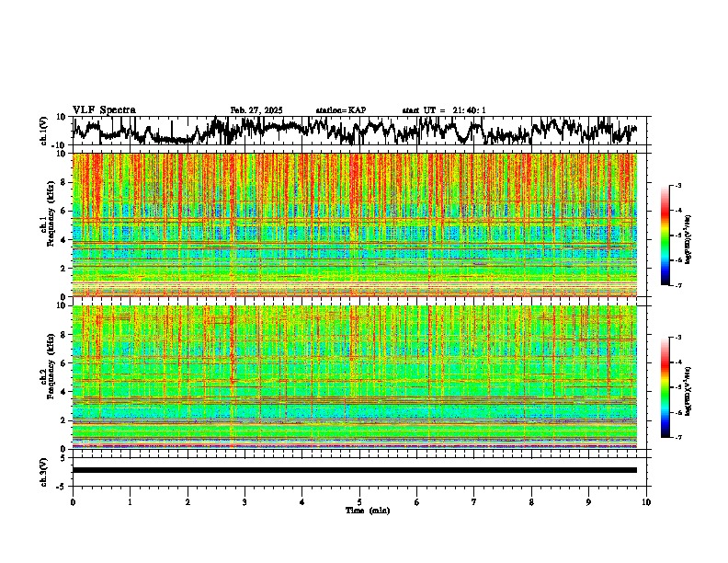The height and width of the screenshot is (563, 728).
Task: Click the 'VLF Spectra' title text
Action: (104, 110)
